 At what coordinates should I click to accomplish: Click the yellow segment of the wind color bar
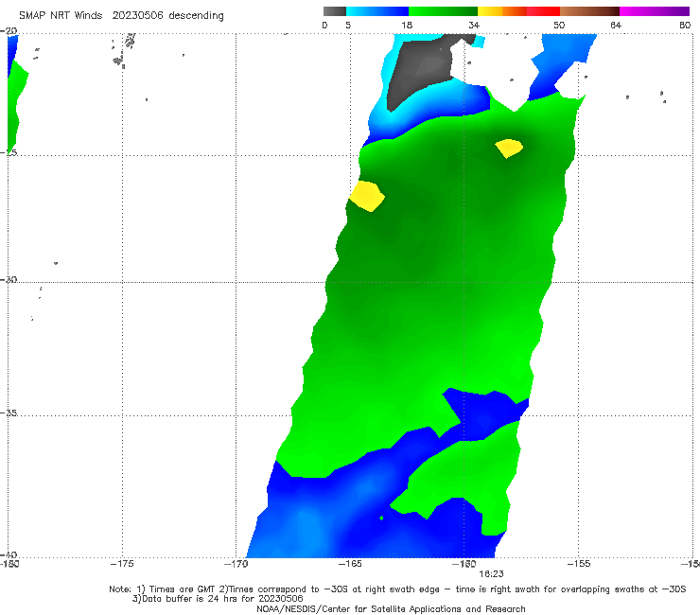490,11
